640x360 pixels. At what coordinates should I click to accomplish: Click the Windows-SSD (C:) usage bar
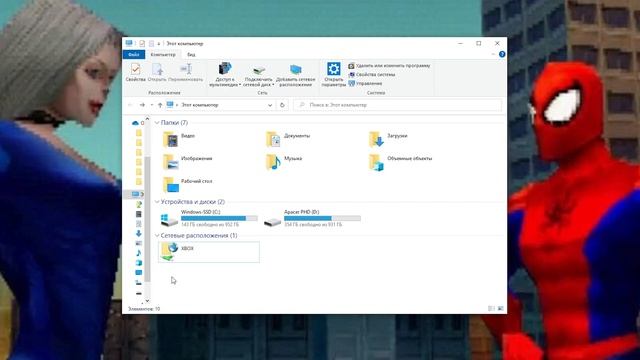click(x=219, y=218)
